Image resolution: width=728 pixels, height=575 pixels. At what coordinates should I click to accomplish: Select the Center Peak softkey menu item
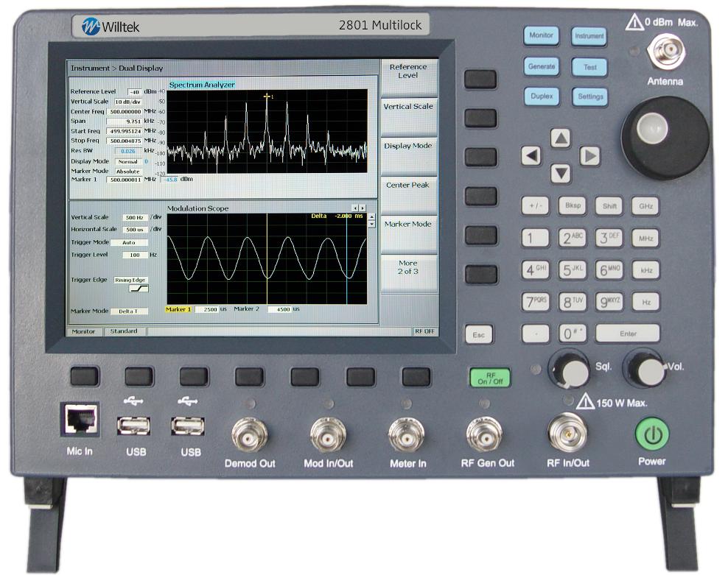(407, 186)
